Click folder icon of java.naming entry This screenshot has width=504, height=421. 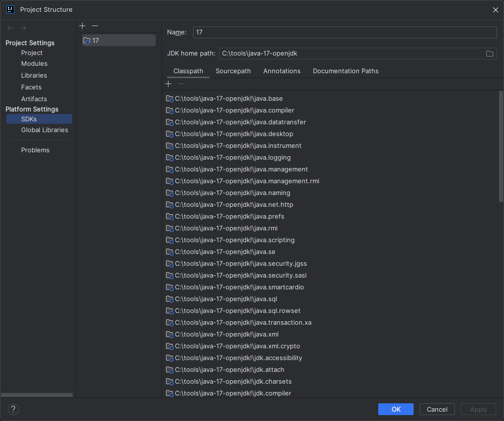[x=169, y=193]
